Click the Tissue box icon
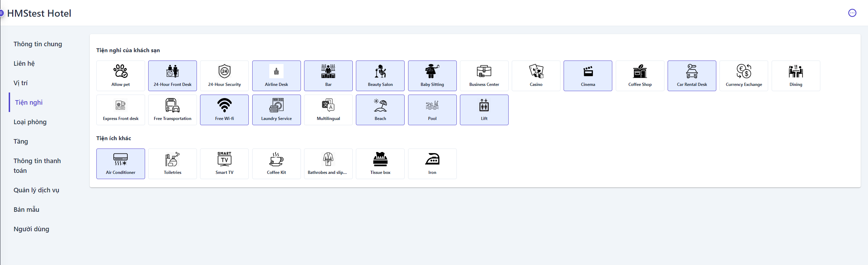This screenshot has width=868, height=265. (380, 159)
